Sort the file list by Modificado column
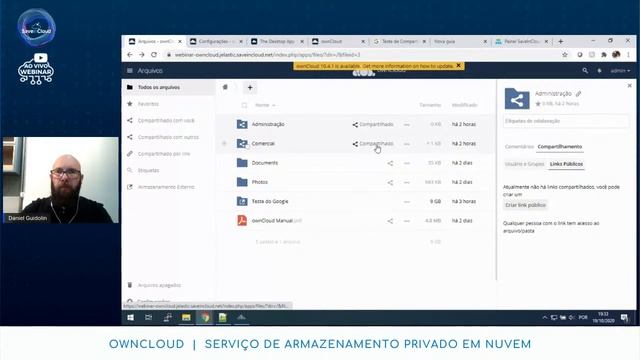This screenshot has height=360, width=640. 464,105
